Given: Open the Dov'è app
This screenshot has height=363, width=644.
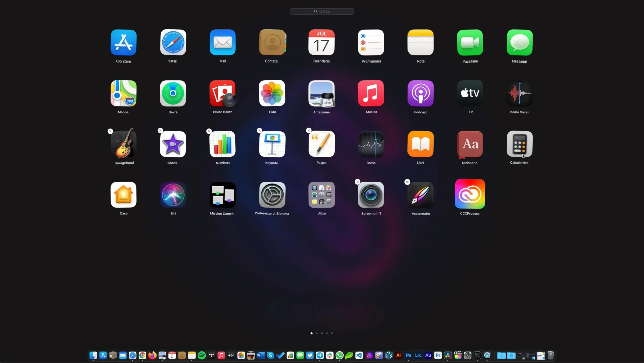Looking at the screenshot, I should click(x=173, y=93).
